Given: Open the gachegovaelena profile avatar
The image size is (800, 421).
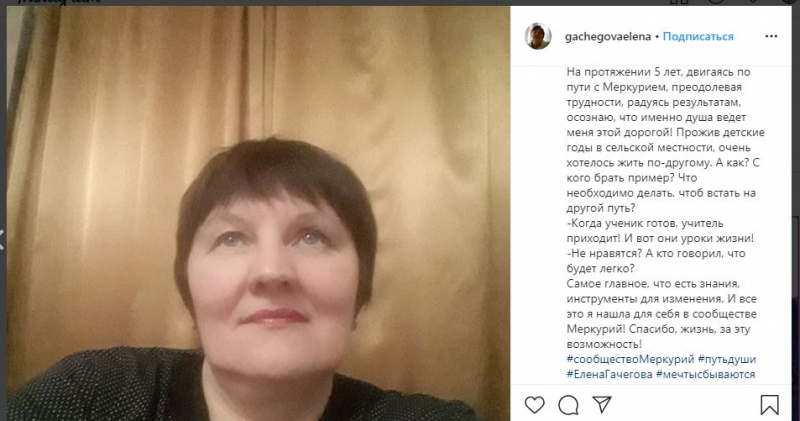Looking at the screenshot, I should coord(538,36).
